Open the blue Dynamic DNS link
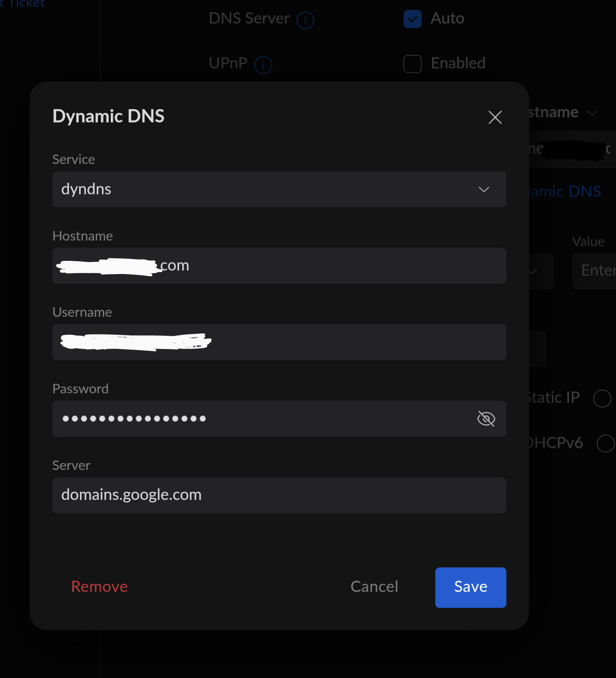Viewport: 616px width, 678px height. [x=565, y=191]
